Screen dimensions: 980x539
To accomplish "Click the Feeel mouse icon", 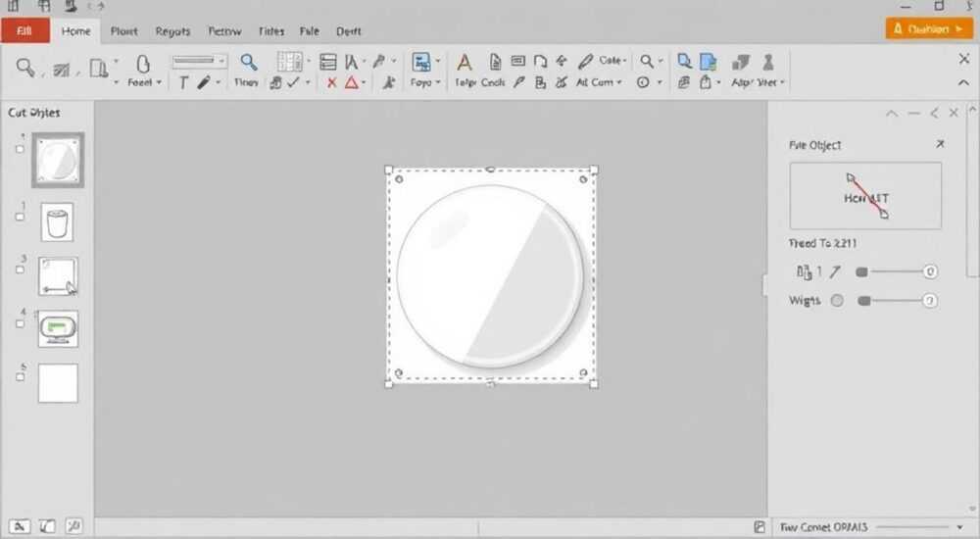I will click(143, 63).
